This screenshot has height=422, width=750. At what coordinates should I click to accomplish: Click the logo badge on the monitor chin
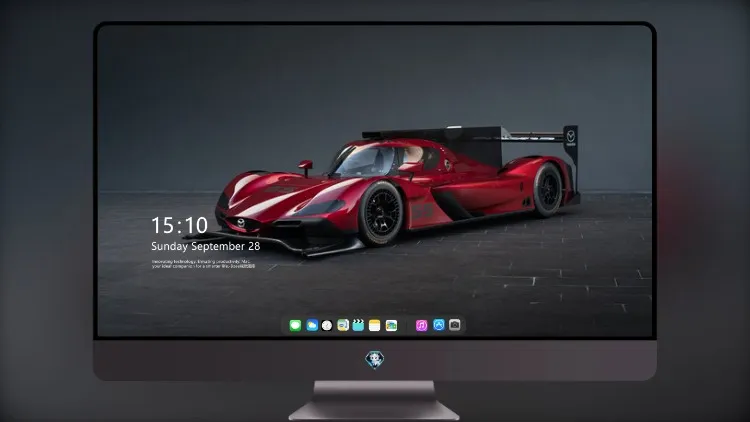pyautogui.click(x=375, y=360)
